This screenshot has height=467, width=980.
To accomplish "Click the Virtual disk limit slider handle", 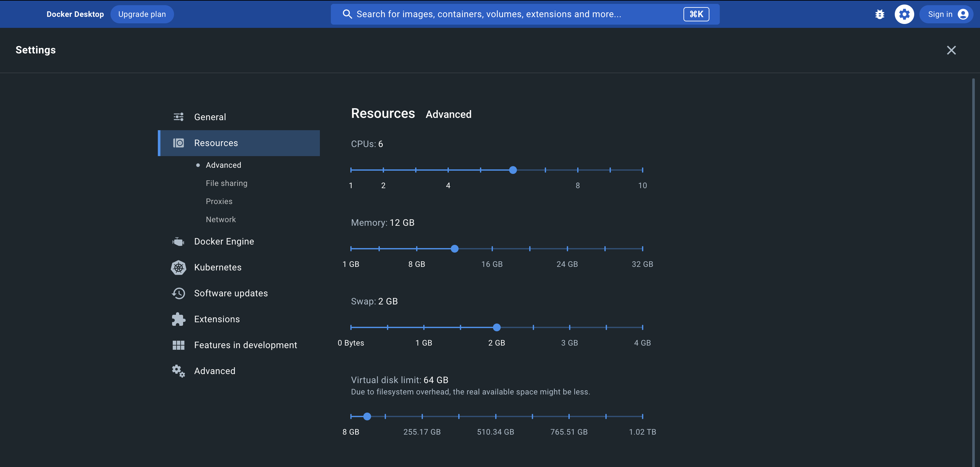I will pyautogui.click(x=367, y=416).
